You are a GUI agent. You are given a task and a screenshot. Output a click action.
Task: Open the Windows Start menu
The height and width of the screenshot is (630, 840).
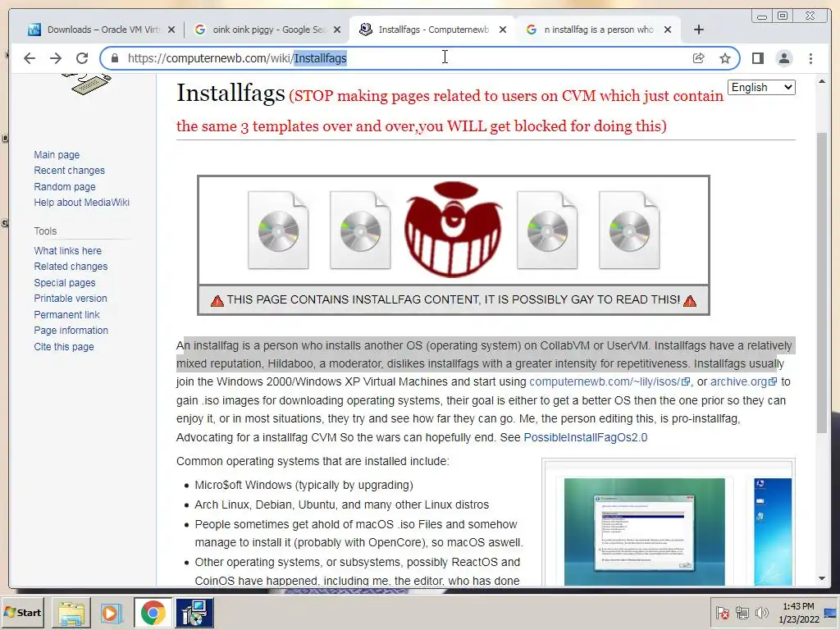click(x=22, y=612)
